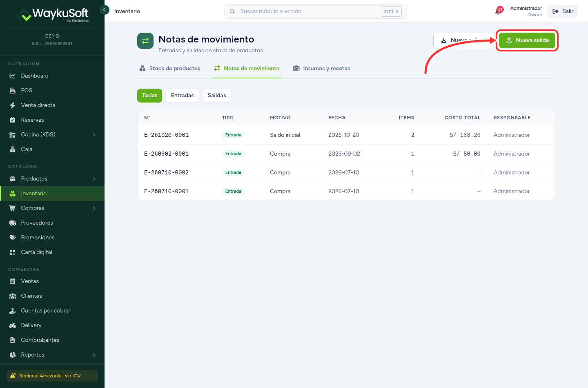Filter notes by Entradas
The width and height of the screenshot is (588, 388).
pyautogui.click(x=182, y=96)
